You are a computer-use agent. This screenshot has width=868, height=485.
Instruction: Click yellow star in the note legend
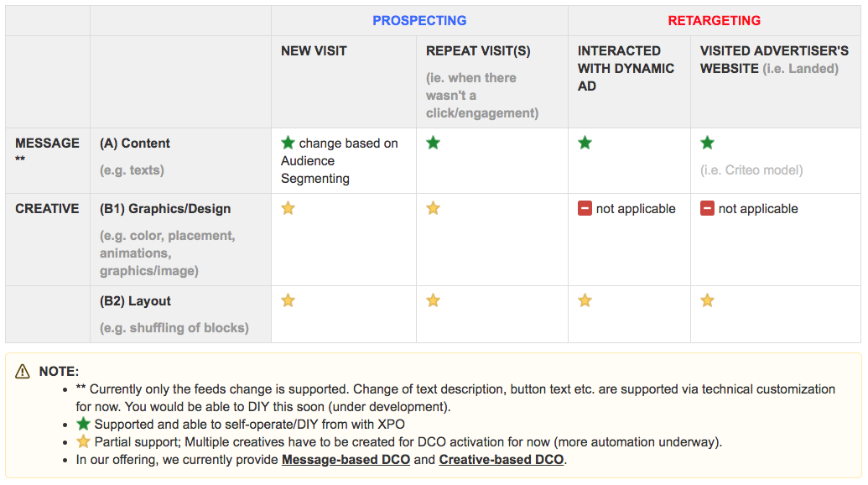[x=83, y=441]
